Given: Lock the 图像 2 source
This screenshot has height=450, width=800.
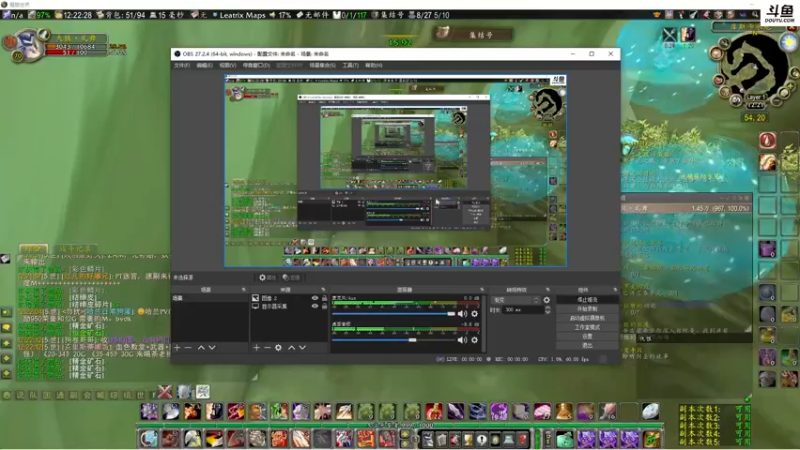Looking at the screenshot, I should [324, 298].
